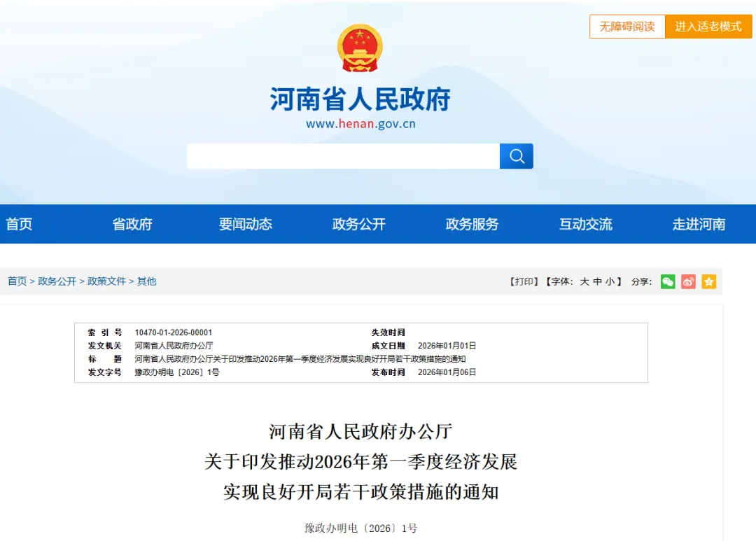
Task: Open the 互动交流 navigation item
Action: 585,224
